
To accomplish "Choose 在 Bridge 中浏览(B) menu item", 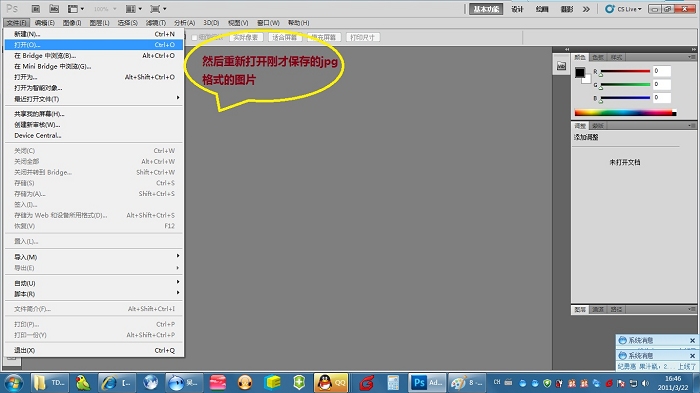I will pyautogui.click(x=94, y=55).
